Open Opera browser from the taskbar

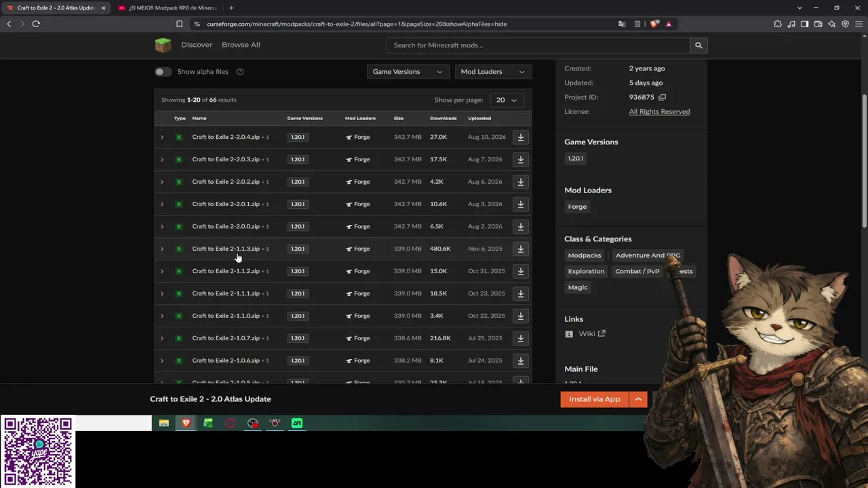point(231,423)
